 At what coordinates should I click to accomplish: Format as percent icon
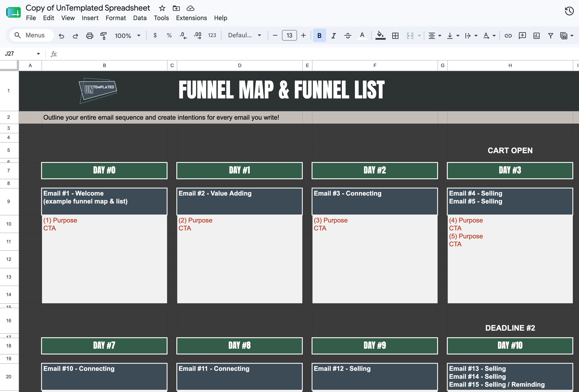point(169,36)
